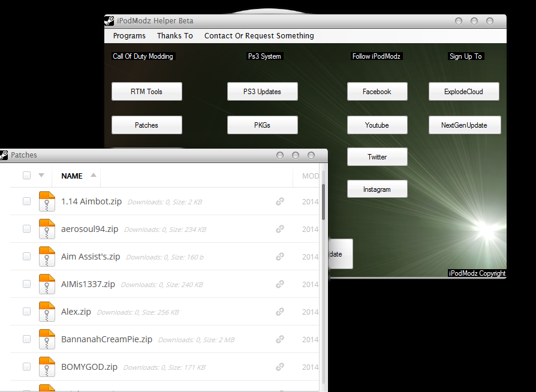Screen dimensions: 536x392
Task: Click the AIMis1337.zip archive icon
Action: (47, 284)
